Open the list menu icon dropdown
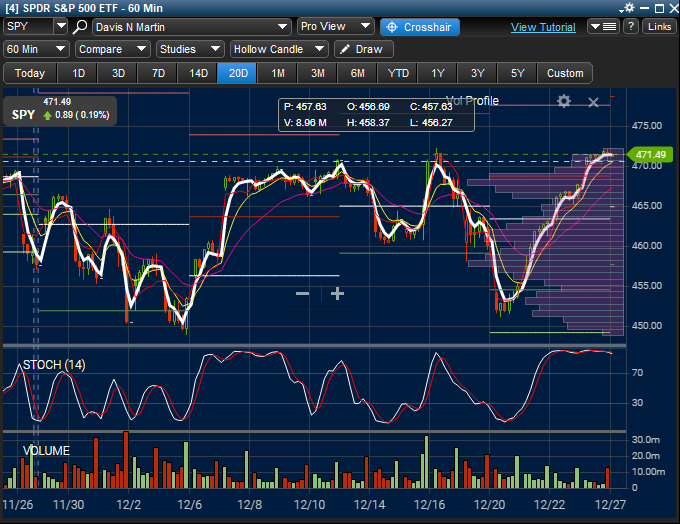Screen dimensions: 680x524 click(x=604, y=26)
